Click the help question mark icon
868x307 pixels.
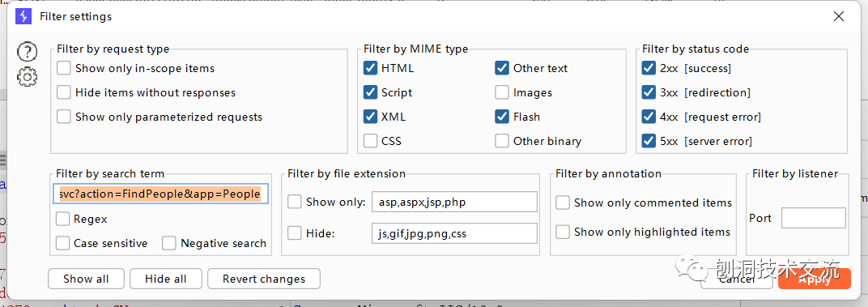[x=28, y=52]
